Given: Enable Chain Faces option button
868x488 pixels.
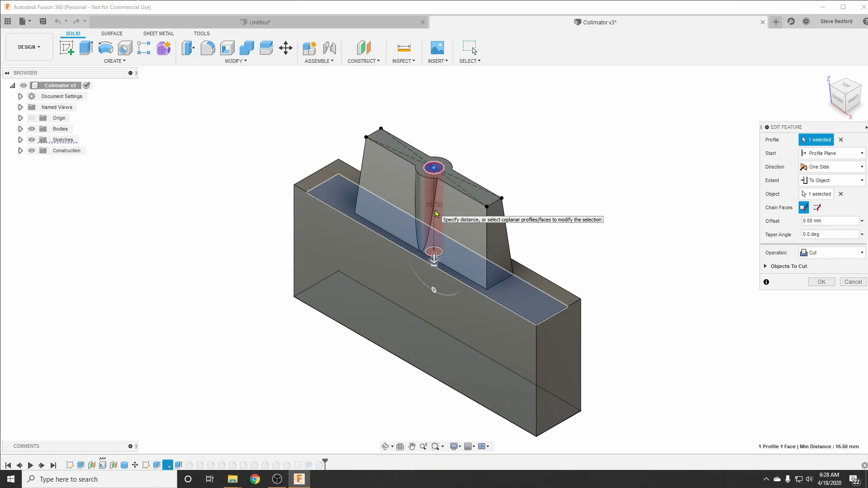Looking at the screenshot, I should point(804,207).
